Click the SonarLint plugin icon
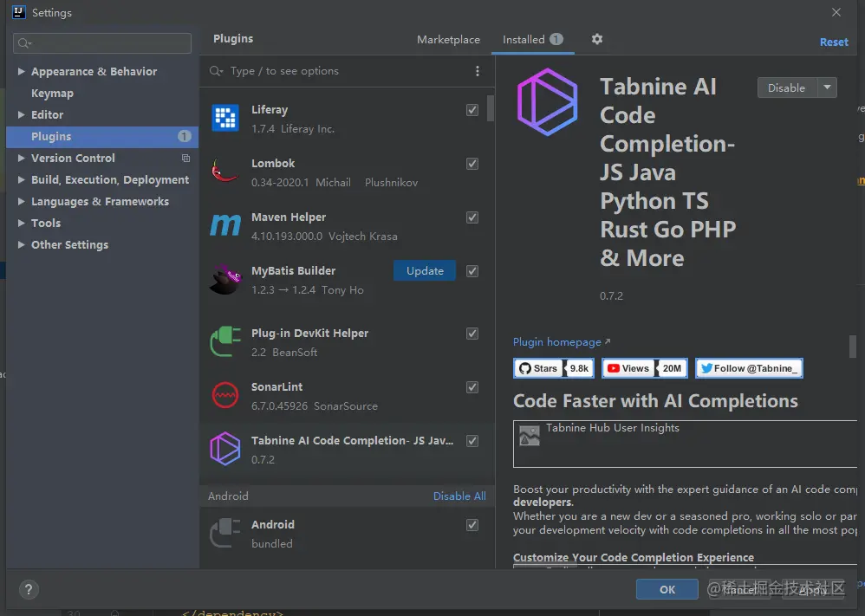 [225, 395]
